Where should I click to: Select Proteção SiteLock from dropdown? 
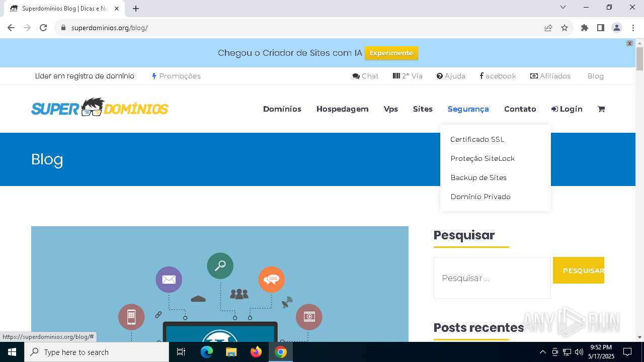tap(482, 158)
